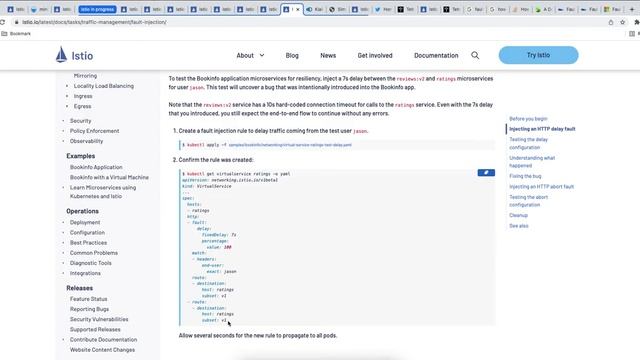Screen dimensions: 640x360
Task: Open Ingress in the sidebar
Action: click(83, 96)
